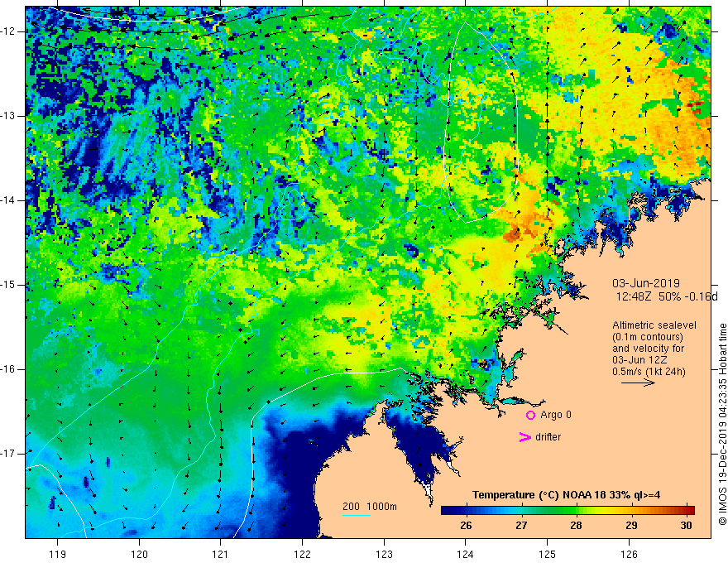Image resolution: width=728 pixels, height=563 pixels.
Task: Click the '0.5m/s (1kt 24h)' text
Action: 649,372
